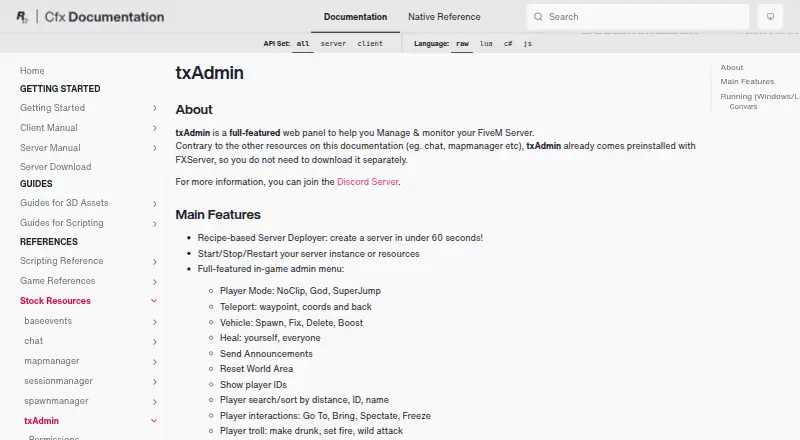Expand the sessionmanager chevron

pos(154,382)
